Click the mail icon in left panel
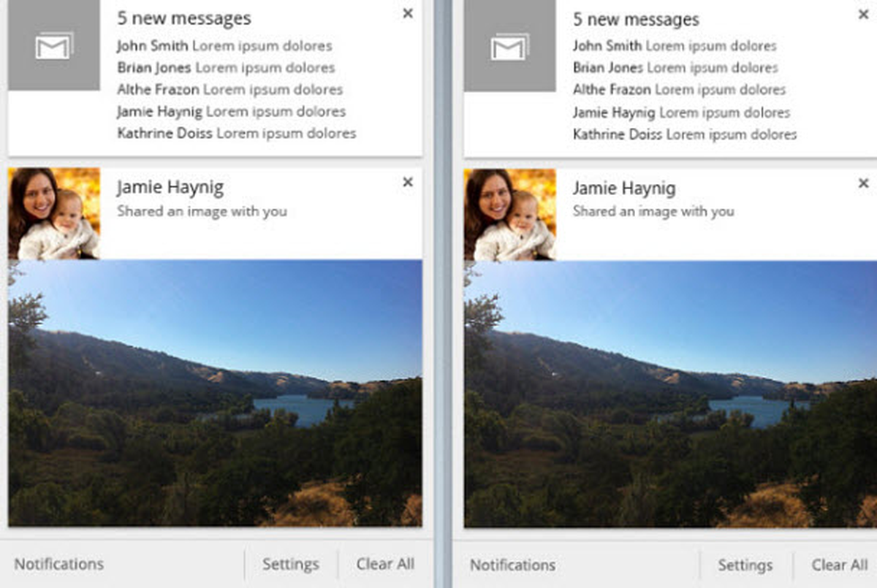Viewport: 877px width, 588px height. pos(54,46)
